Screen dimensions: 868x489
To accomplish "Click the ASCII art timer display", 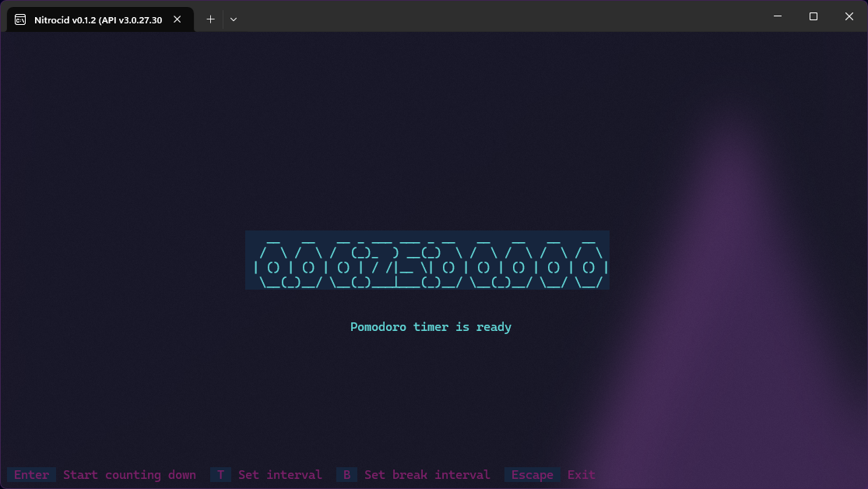I will 427,260.
